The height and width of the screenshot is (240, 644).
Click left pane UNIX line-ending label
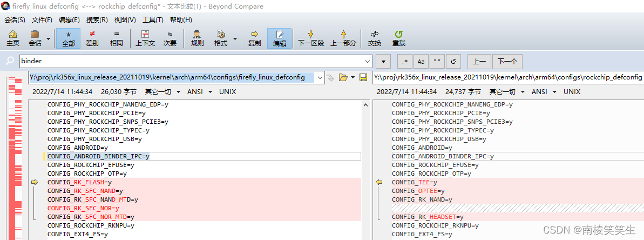(x=228, y=92)
